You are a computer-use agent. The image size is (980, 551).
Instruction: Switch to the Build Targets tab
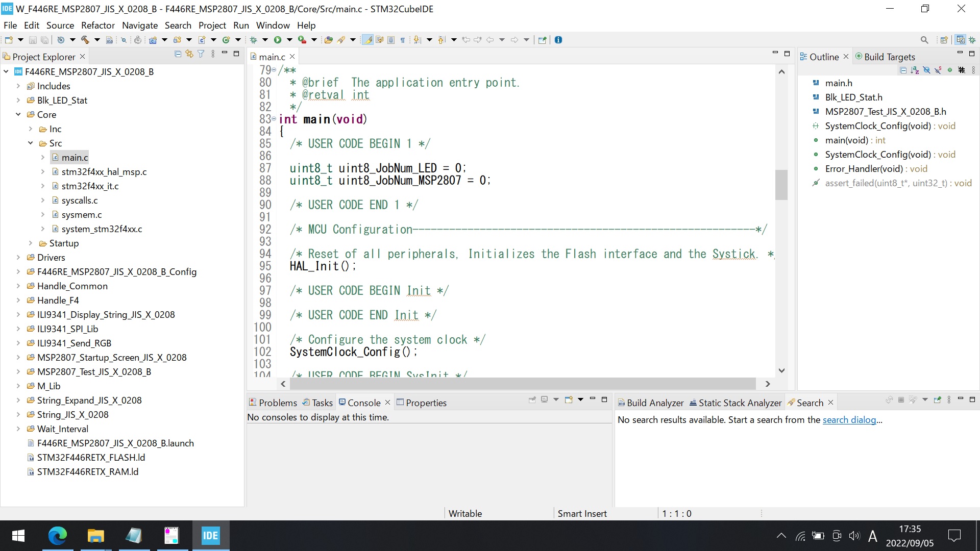885,57
